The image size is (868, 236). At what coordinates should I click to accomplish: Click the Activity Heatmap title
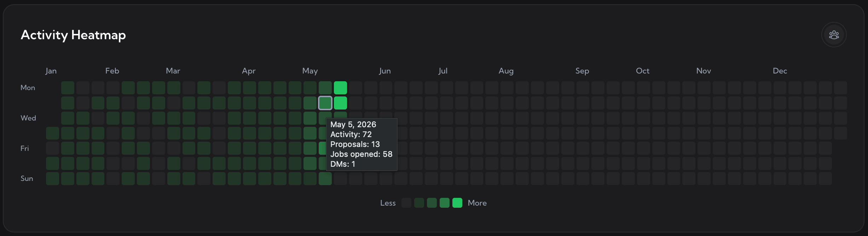click(73, 35)
